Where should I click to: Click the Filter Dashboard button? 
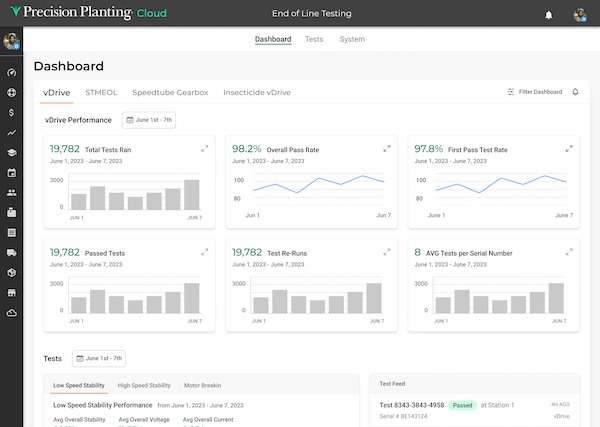(x=535, y=92)
